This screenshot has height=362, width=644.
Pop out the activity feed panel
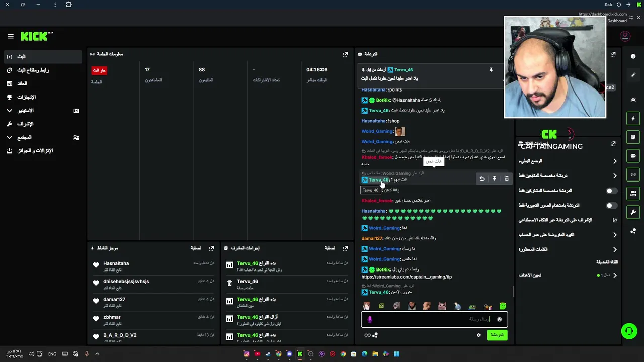click(211, 248)
